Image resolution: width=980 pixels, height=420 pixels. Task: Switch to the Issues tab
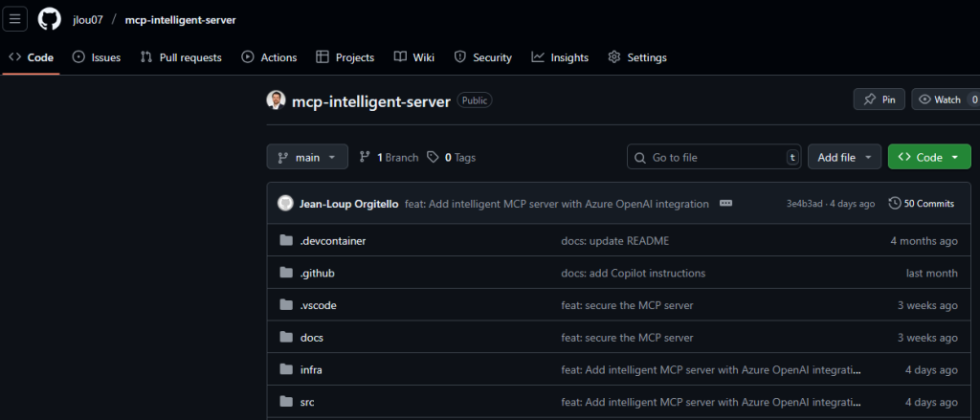point(97,57)
